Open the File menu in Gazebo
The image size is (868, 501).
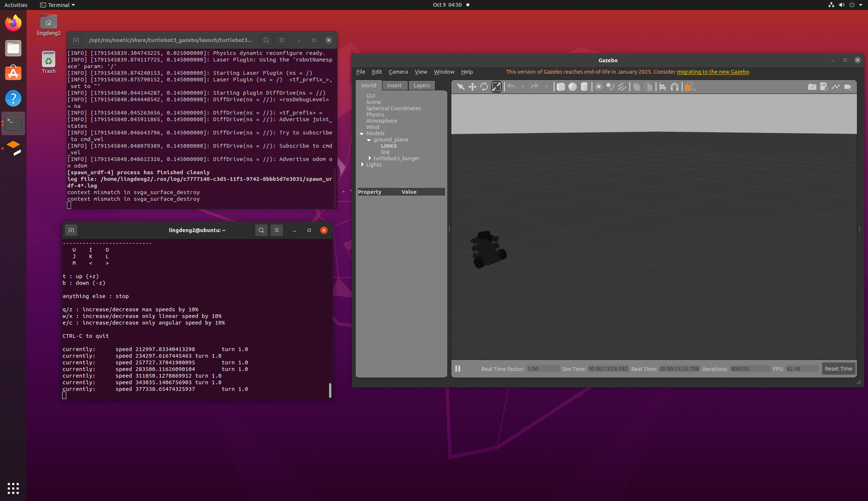[x=361, y=72]
